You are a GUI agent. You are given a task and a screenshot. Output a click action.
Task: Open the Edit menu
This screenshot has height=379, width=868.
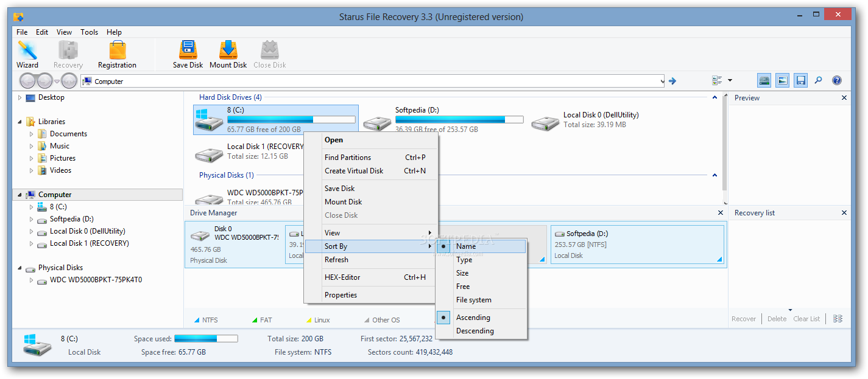point(42,32)
